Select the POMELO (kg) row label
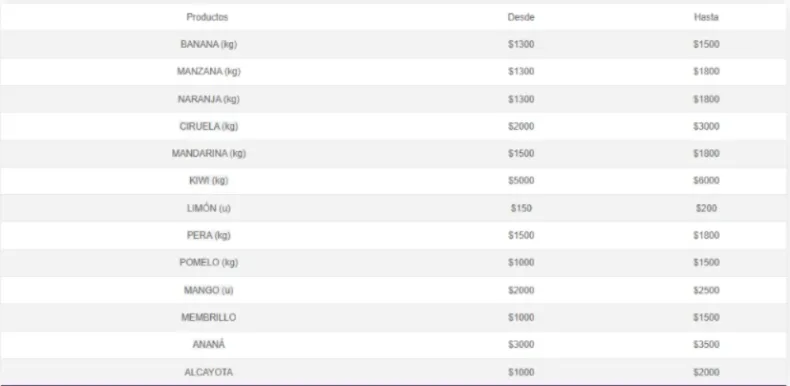790x386 pixels. pos(209,263)
